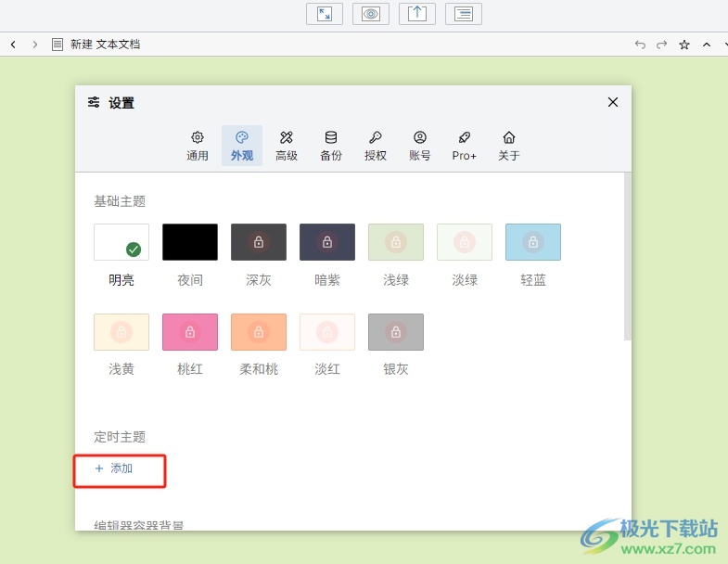The image size is (728, 564).
Task: Click 添加 to add a timed theme
Action: click(114, 468)
